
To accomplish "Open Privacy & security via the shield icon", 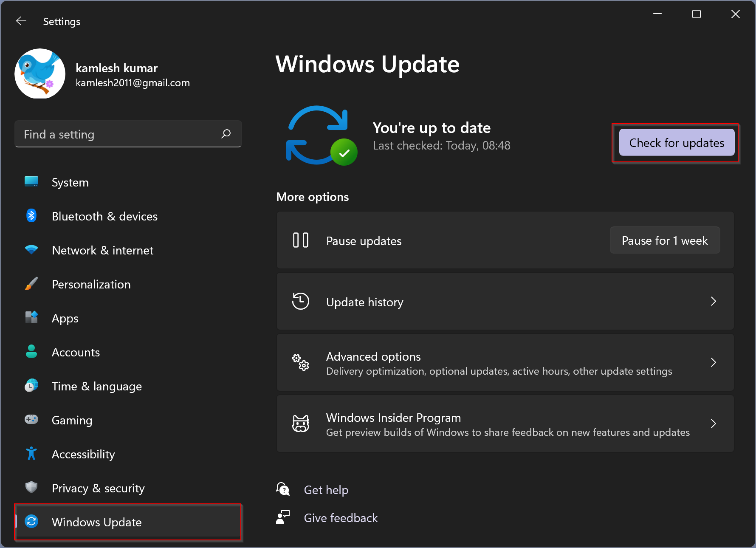I will (31, 488).
